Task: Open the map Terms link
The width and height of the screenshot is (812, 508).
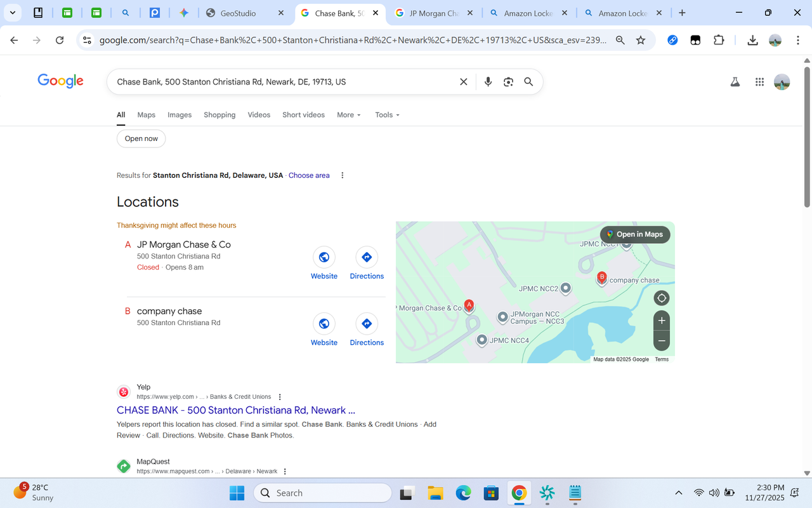Action: tap(662, 359)
